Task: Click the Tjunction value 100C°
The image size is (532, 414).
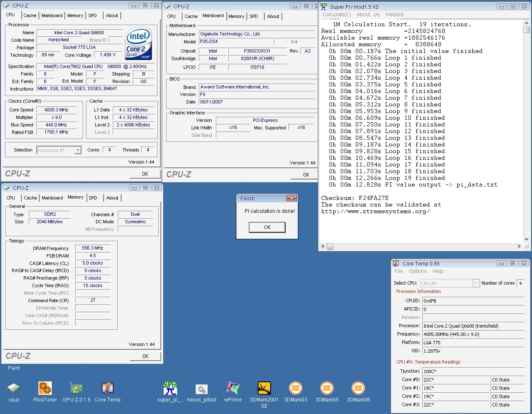Action: (x=473, y=371)
